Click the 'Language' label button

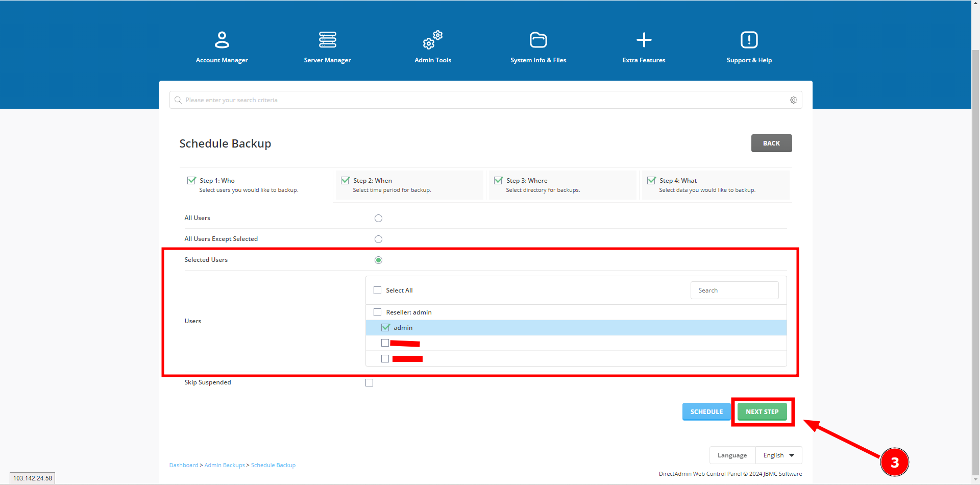[x=732, y=455]
